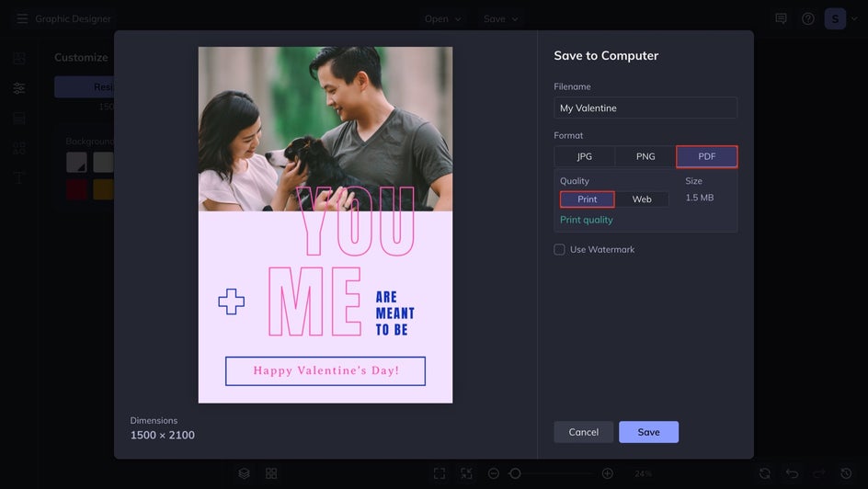Click the blue Save button
Viewport: 868px width, 489px height.
tap(649, 432)
